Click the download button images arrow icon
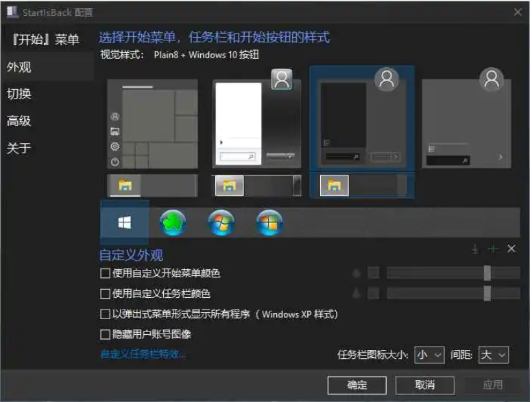This screenshot has width=532, height=402. point(474,249)
